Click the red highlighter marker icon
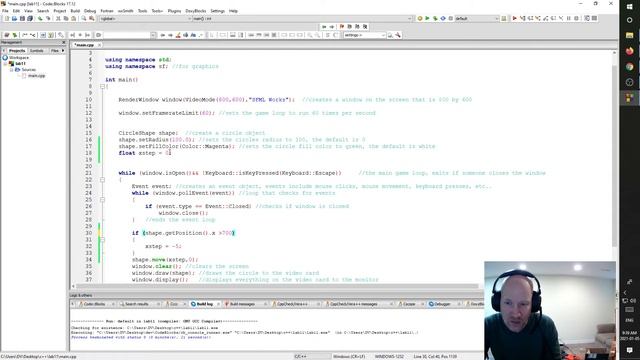Screen dimensions: 640x360 (178, 35)
